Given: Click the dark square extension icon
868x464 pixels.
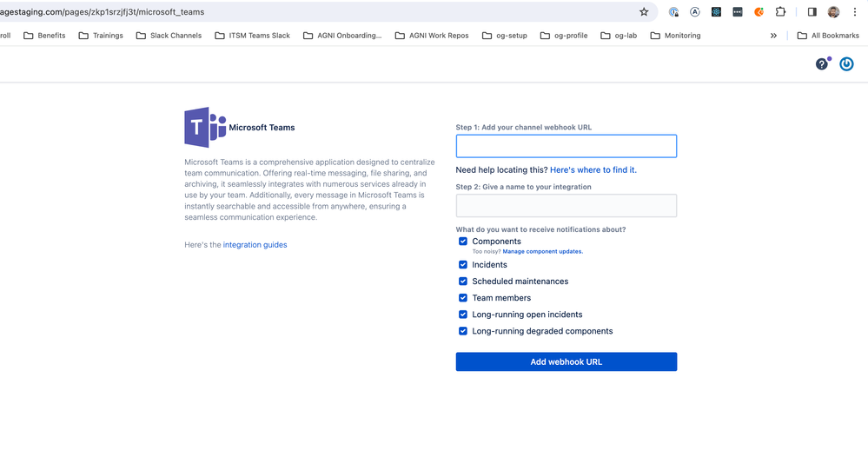Looking at the screenshot, I should click(738, 11).
